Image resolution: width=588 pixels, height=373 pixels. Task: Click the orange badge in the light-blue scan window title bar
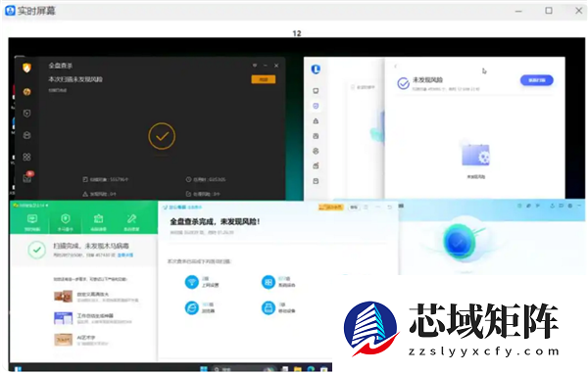(330, 208)
